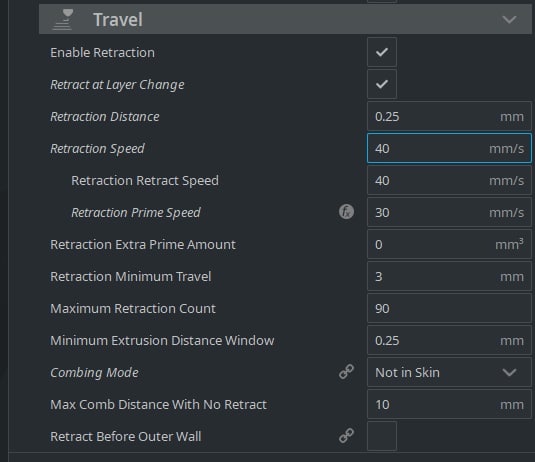
Task: Click the link icon next to Combing Mode
Action: click(x=346, y=372)
